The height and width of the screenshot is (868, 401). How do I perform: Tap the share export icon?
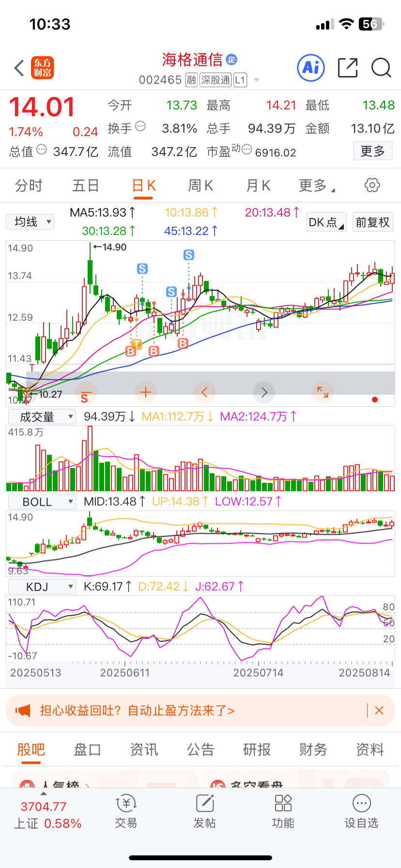(x=348, y=68)
